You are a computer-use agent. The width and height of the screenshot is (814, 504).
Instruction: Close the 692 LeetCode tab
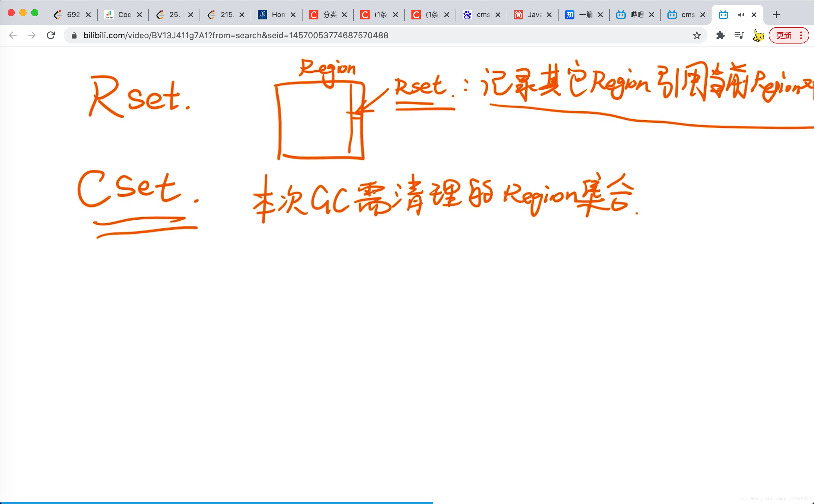click(x=88, y=15)
